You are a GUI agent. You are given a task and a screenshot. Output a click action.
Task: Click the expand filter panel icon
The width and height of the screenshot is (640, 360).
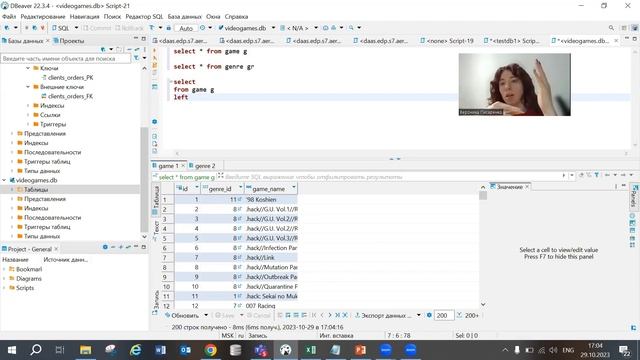(x=220, y=176)
